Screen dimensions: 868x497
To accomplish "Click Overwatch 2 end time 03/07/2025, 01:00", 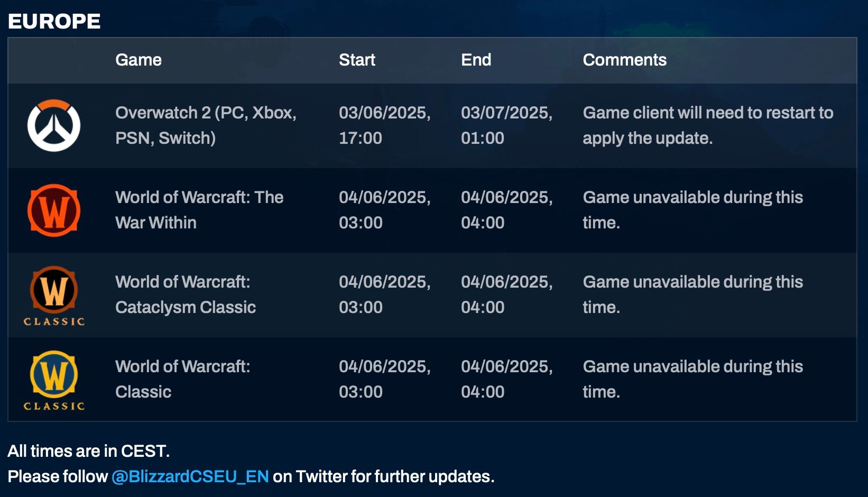I will (x=506, y=125).
